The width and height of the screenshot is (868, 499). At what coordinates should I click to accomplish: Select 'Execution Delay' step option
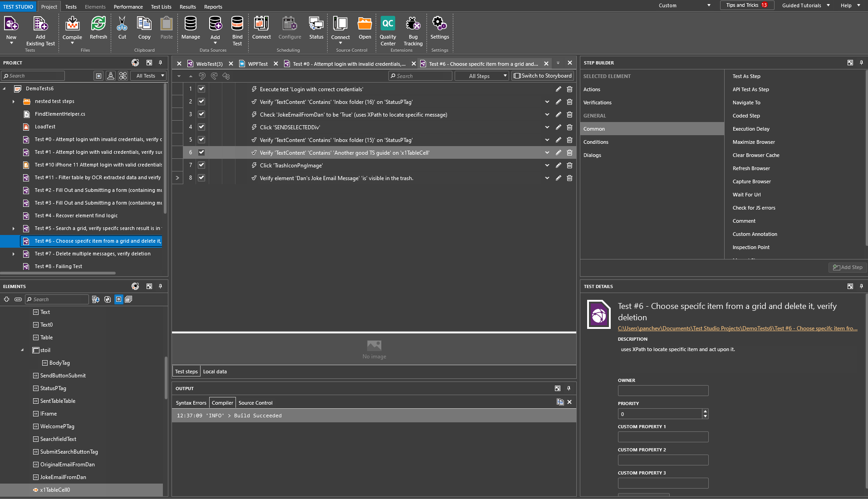751,129
